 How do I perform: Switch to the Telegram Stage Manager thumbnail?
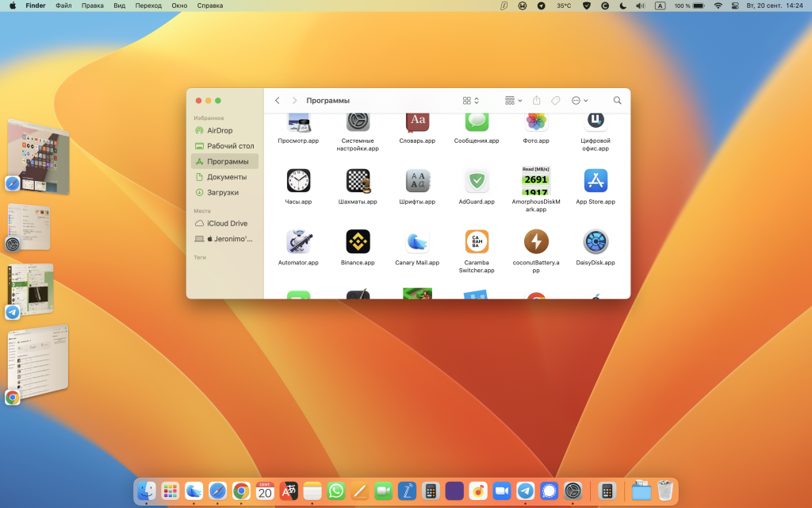[x=29, y=290]
